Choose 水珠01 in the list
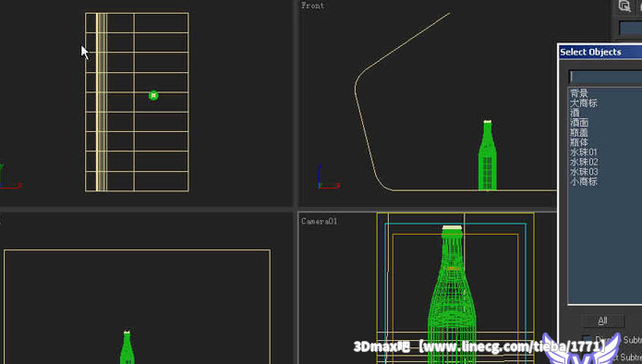The height and width of the screenshot is (364, 642). tap(584, 152)
